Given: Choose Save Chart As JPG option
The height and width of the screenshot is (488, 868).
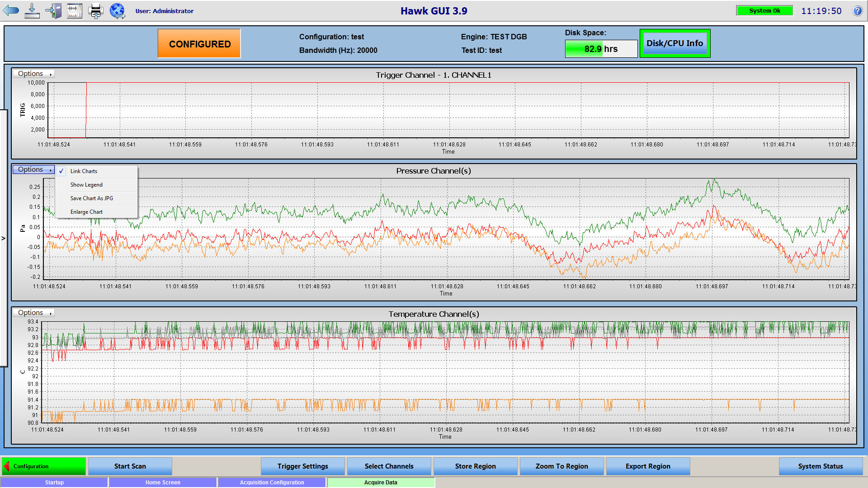Looking at the screenshot, I should 92,198.
